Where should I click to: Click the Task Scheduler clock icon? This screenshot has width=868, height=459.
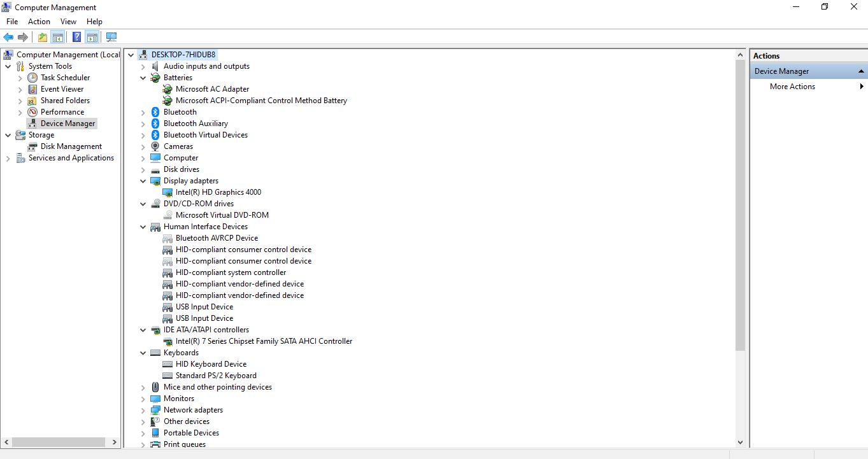pos(32,78)
